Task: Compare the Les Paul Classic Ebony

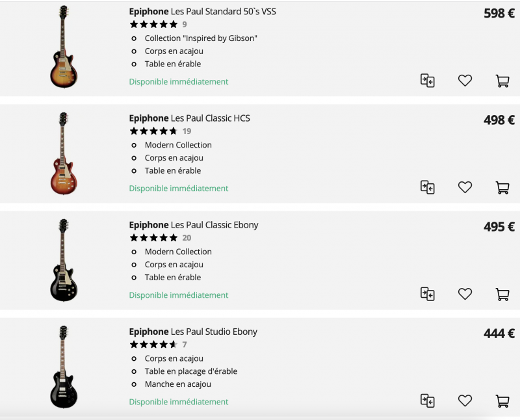Action: (427, 294)
